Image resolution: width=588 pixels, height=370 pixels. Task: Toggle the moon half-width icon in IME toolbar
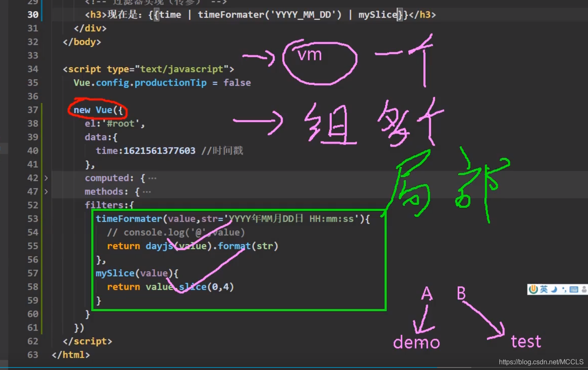(554, 289)
